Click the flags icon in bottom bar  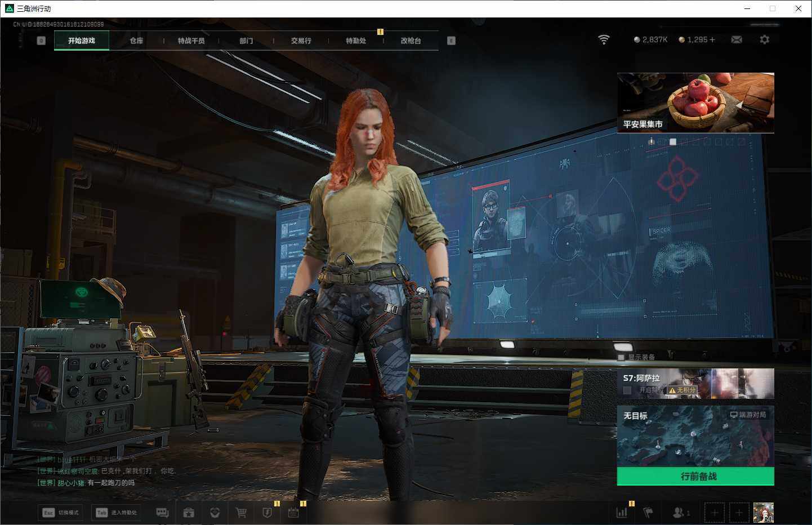[x=648, y=513]
